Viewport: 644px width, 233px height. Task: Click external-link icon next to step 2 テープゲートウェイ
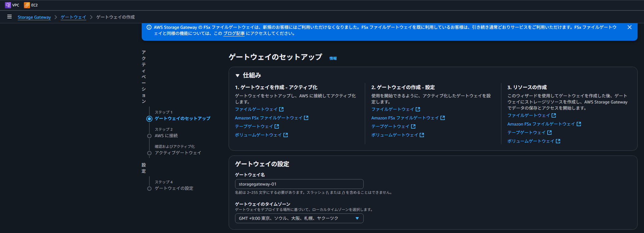[x=414, y=126]
